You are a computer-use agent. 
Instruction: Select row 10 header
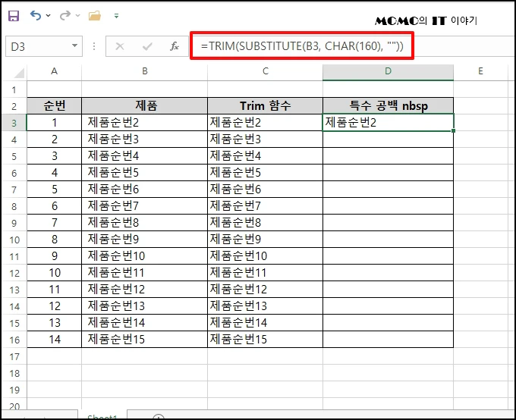(x=14, y=240)
